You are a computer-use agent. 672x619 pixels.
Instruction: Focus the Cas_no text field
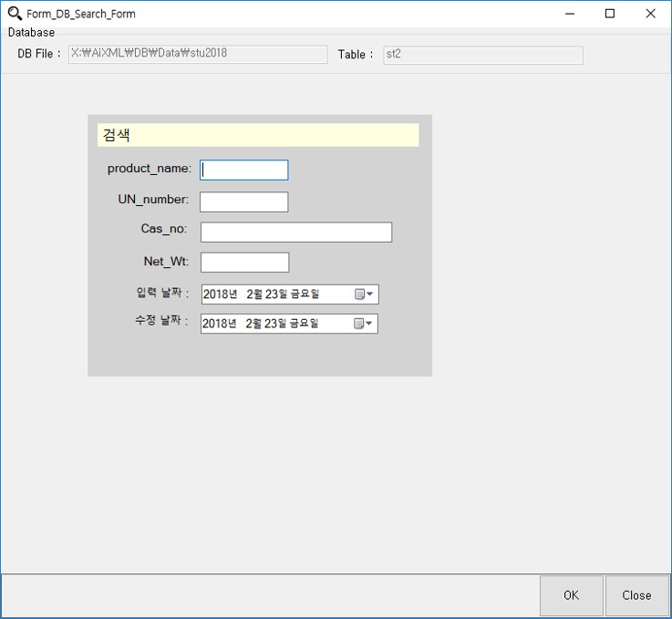(295, 232)
